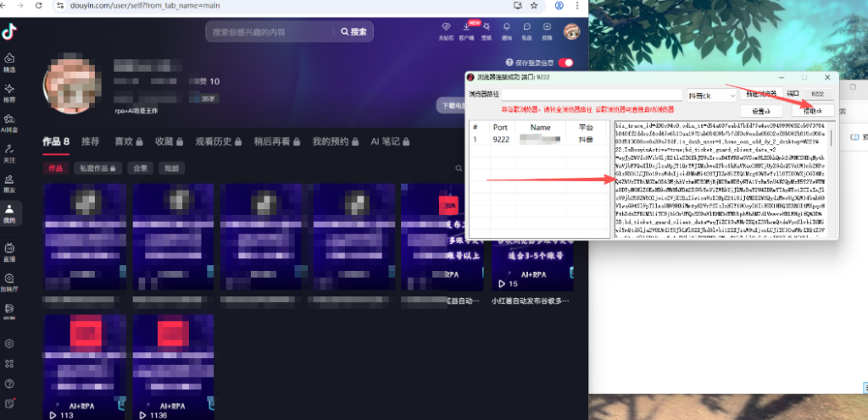Click the launch browser button beside 端口
The width and height of the screenshot is (868, 420).
point(761,94)
